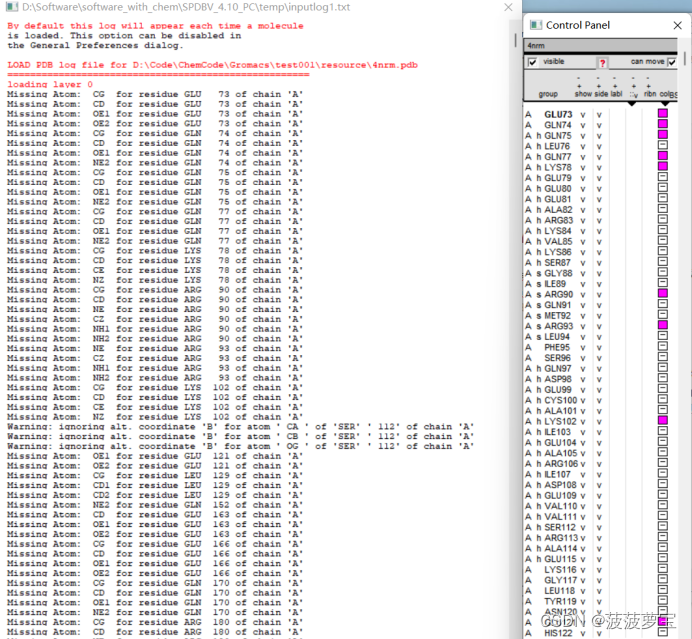The image size is (692, 639).
Task: Toggle side chain mark for LYS102
Action: pos(599,422)
